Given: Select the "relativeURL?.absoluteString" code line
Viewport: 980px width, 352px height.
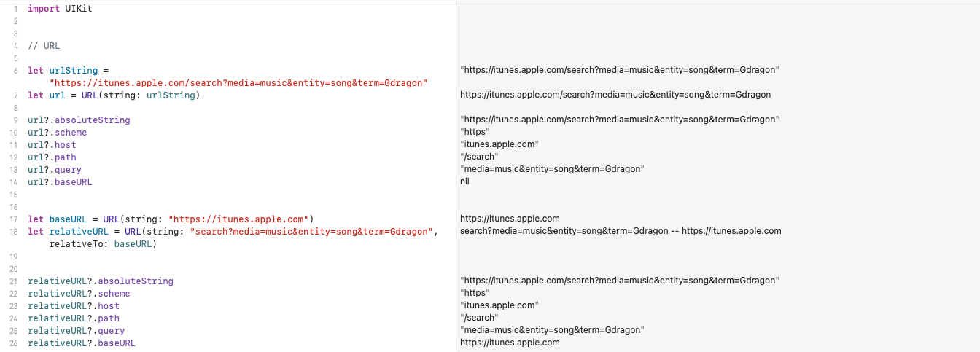Looking at the screenshot, I should tap(101, 281).
